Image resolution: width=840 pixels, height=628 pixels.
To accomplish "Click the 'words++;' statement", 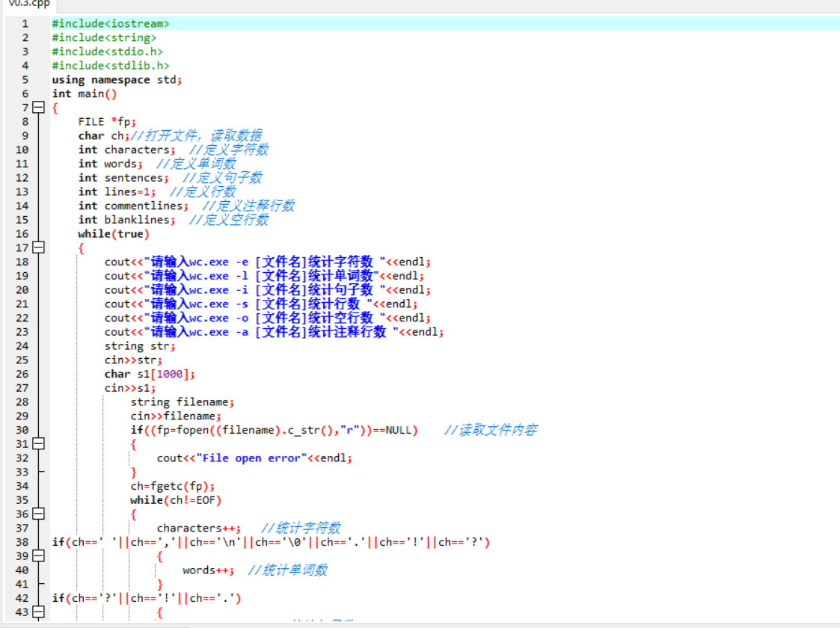I will pyautogui.click(x=209, y=570).
